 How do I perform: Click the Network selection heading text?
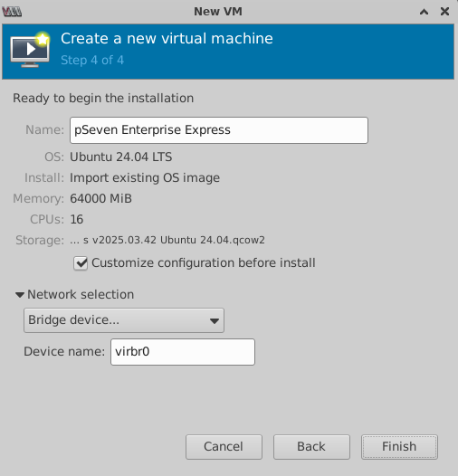(x=81, y=294)
